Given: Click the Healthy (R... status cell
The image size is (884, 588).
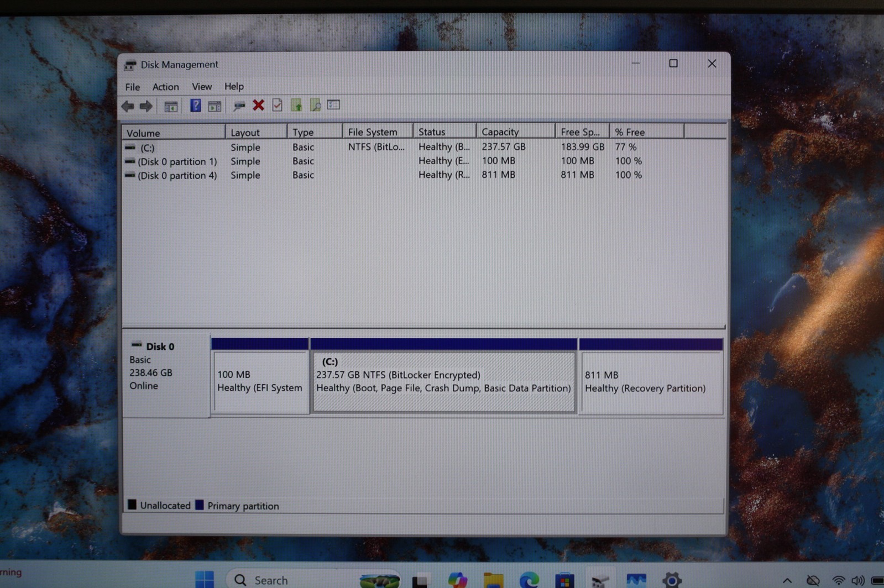Looking at the screenshot, I should pos(444,175).
